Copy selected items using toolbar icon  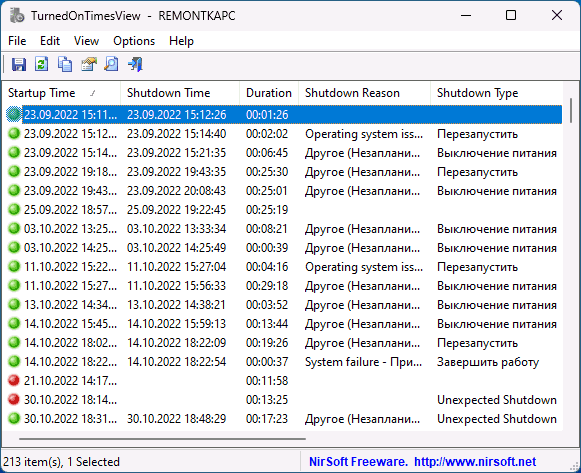65,64
